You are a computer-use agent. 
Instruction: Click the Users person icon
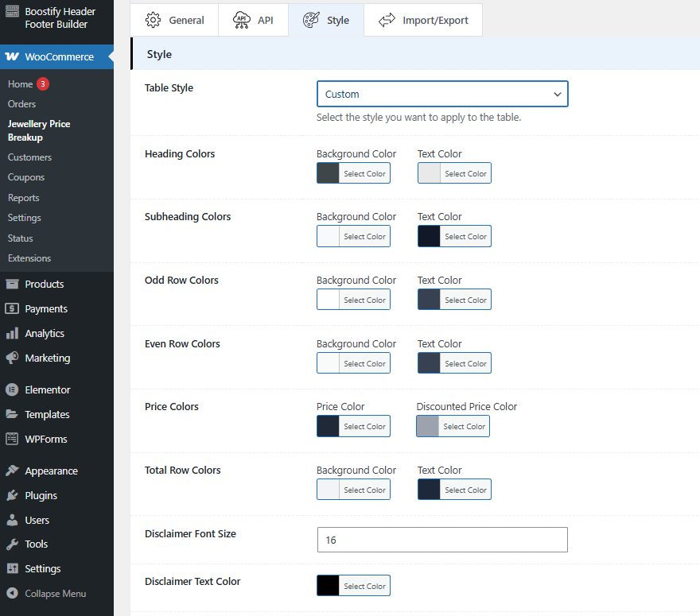pyautogui.click(x=12, y=520)
